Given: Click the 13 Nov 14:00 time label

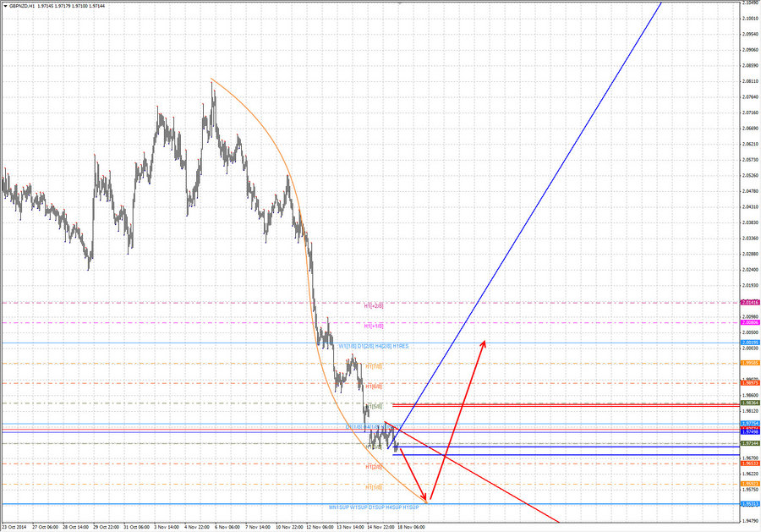Looking at the screenshot, I should point(350,527).
